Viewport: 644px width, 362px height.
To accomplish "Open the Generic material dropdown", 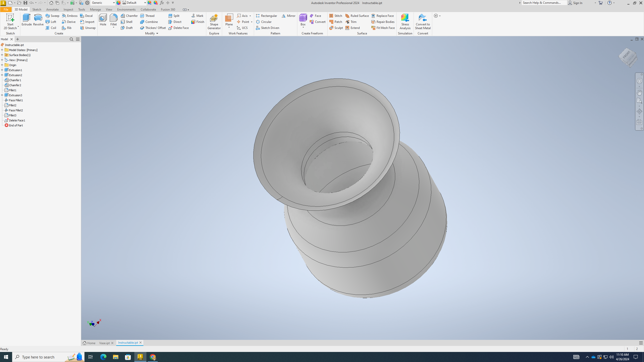I will pyautogui.click(x=114, y=3).
